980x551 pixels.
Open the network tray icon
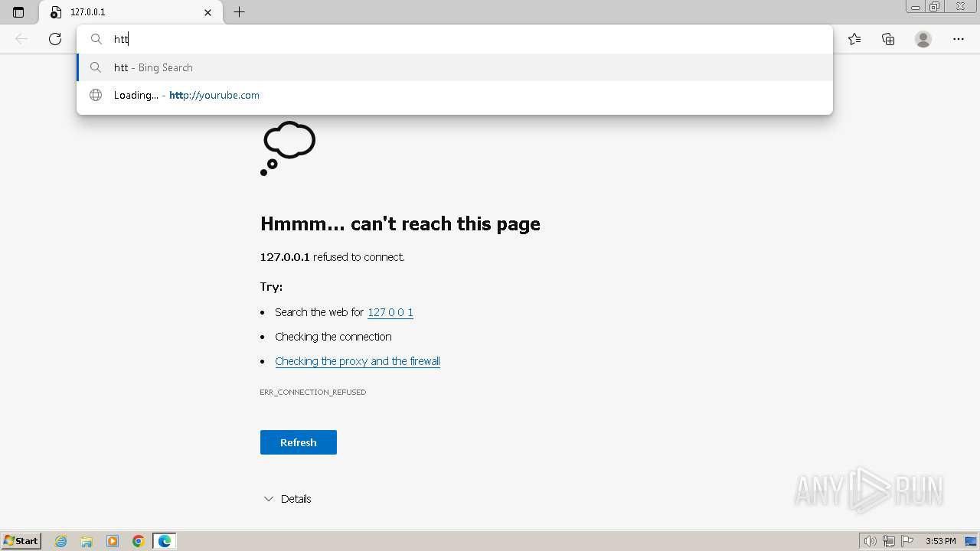pyautogui.click(x=888, y=541)
